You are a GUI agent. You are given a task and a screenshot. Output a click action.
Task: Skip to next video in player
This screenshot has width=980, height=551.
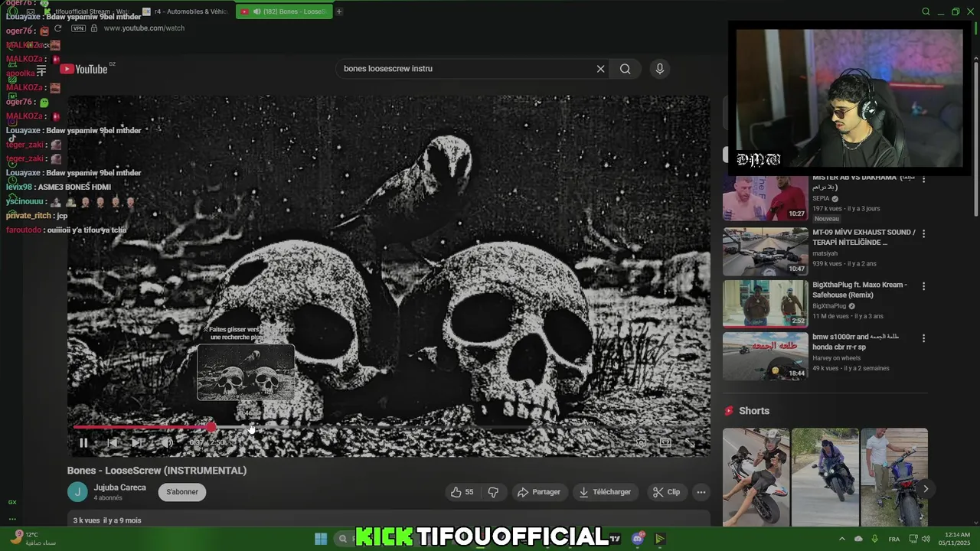[138, 442]
